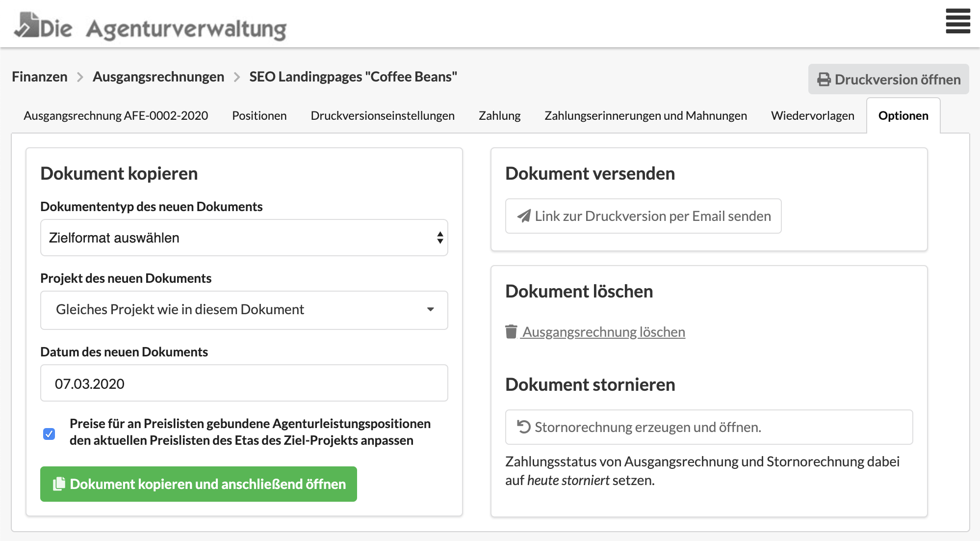Click Stornorechnung erzeugen und öffnen button
Viewport: 980px width, 541px height.
[709, 427]
